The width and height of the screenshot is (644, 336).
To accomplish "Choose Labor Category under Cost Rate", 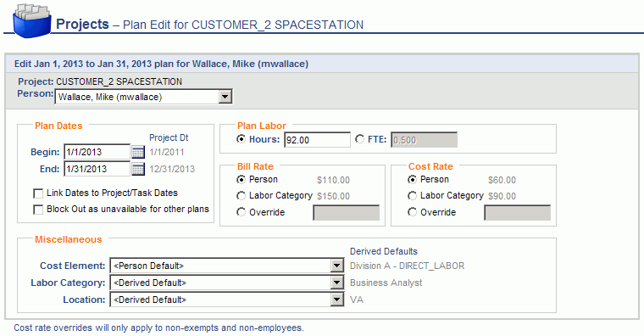I will pyautogui.click(x=412, y=196).
